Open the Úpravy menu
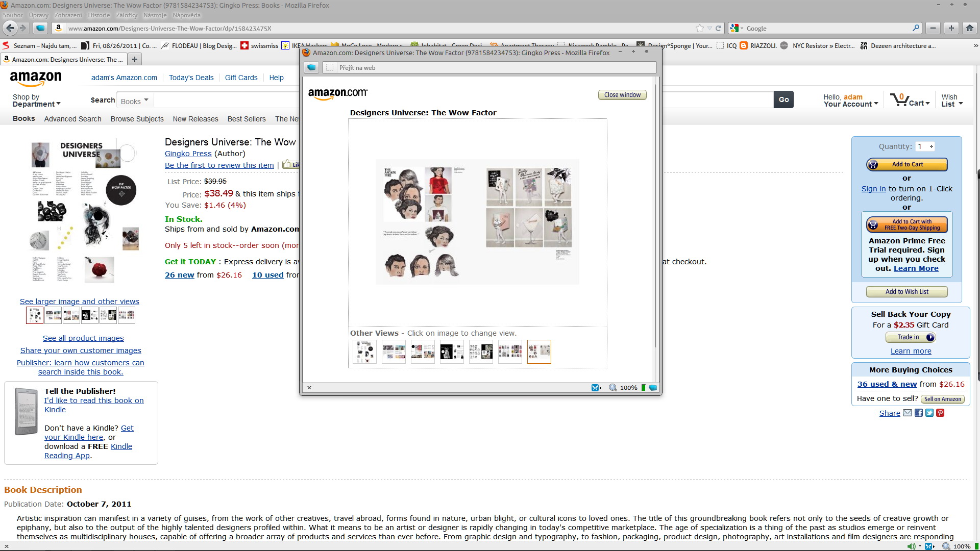 [39, 15]
